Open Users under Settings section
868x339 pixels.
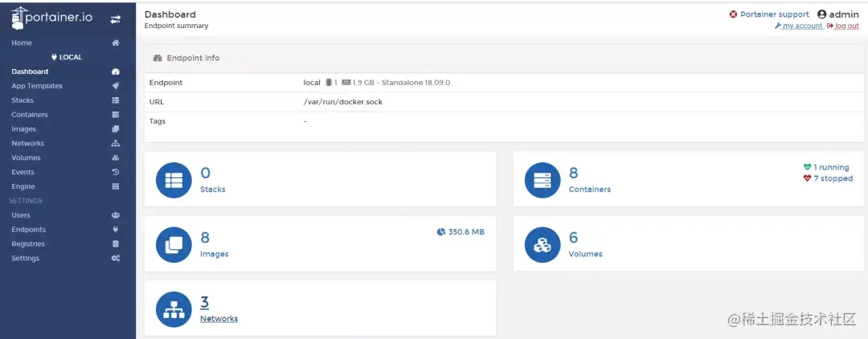[x=21, y=215]
